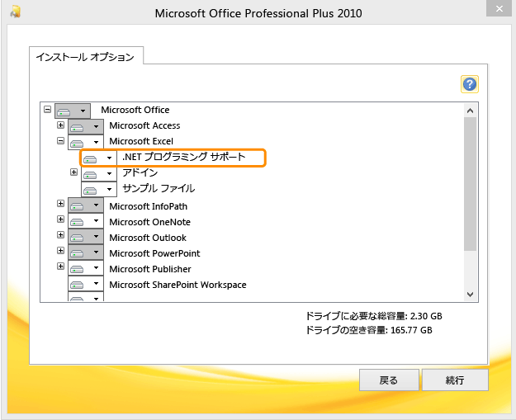The image size is (516, 420).
Task: Select the Microsoft Outlook tree label
Action: pos(148,238)
